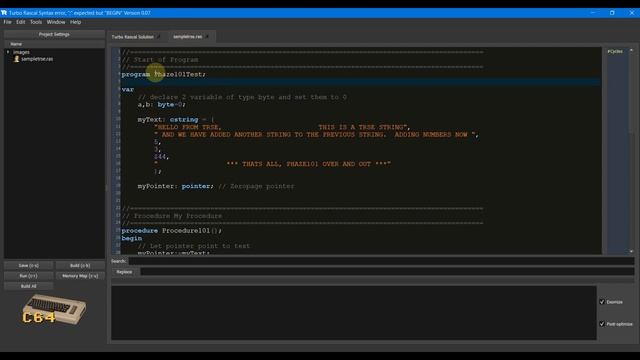Close the sampletrse.ras tab

point(208,37)
